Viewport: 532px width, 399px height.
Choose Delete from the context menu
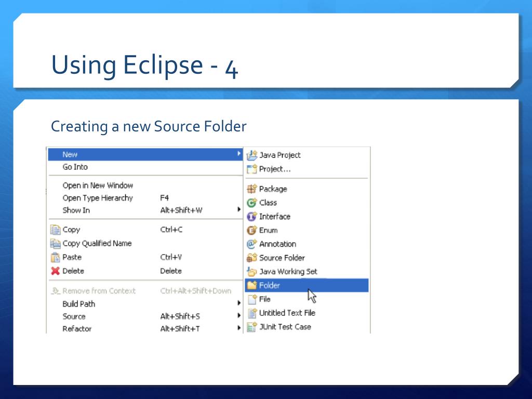pyautogui.click(x=145, y=271)
